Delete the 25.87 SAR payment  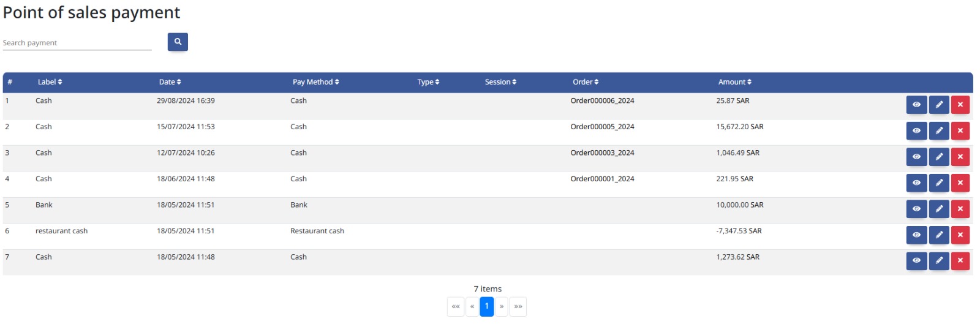[960, 105]
